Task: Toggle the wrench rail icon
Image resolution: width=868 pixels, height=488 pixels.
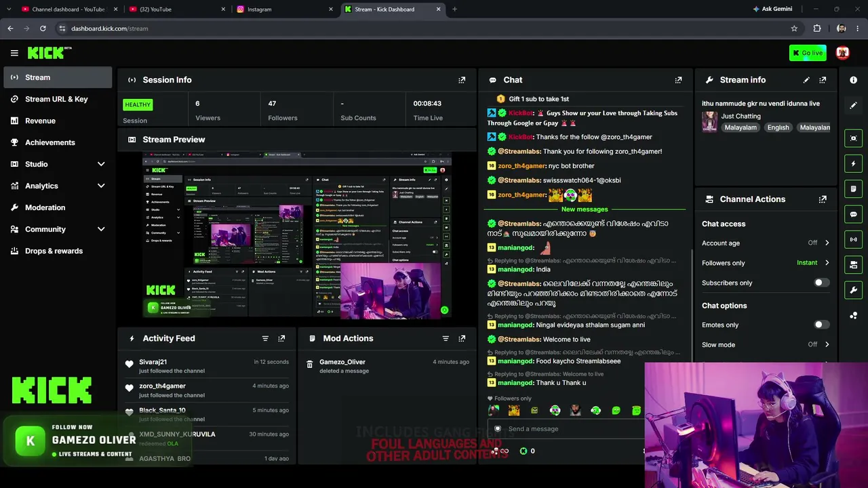Action: 853,290
